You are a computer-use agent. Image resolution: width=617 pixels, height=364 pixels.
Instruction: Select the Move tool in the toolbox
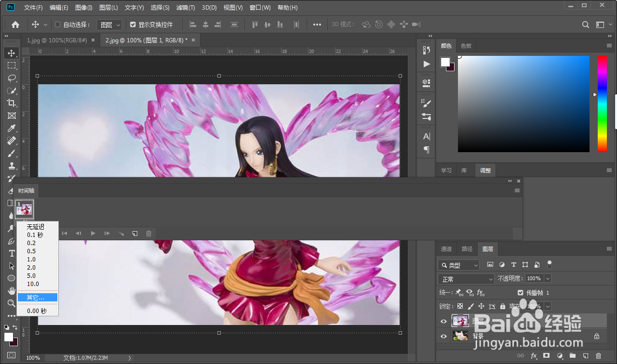(12, 53)
